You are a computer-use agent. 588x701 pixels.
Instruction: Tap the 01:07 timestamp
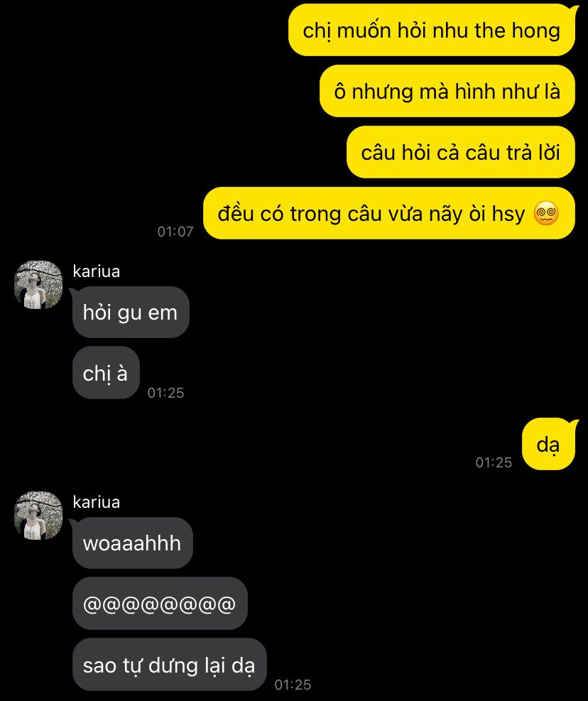coord(175,232)
